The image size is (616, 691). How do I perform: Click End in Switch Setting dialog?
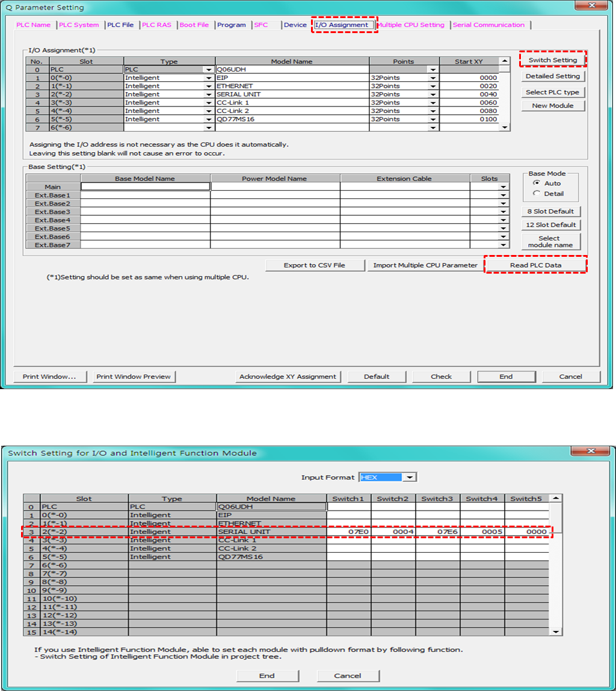pos(267,675)
